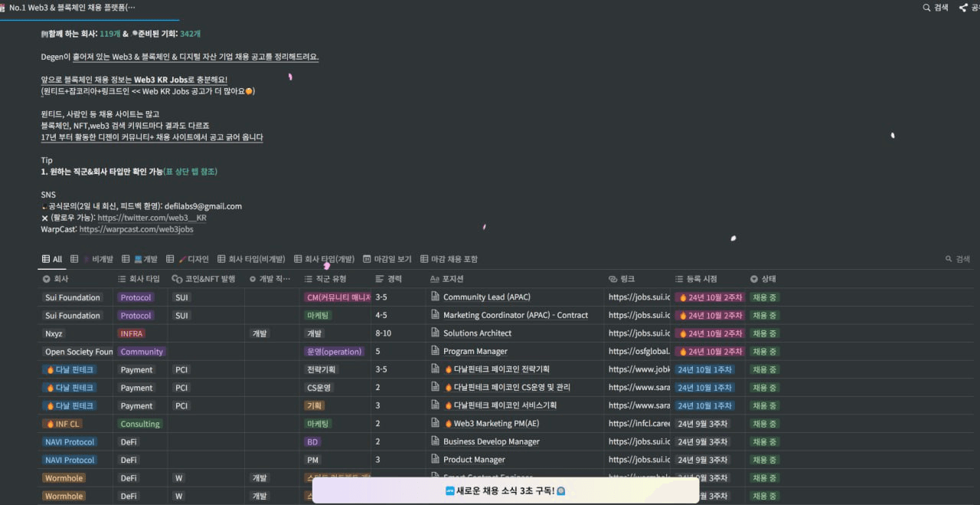
Task: Click the 검색 field above the table
Action: coord(958,259)
